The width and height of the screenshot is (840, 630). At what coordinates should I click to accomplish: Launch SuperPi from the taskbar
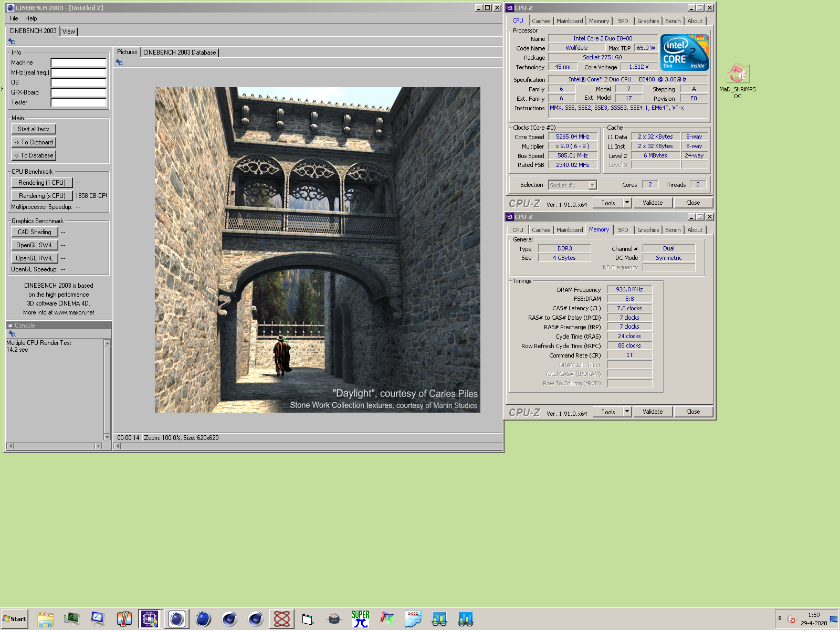(x=361, y=619)
